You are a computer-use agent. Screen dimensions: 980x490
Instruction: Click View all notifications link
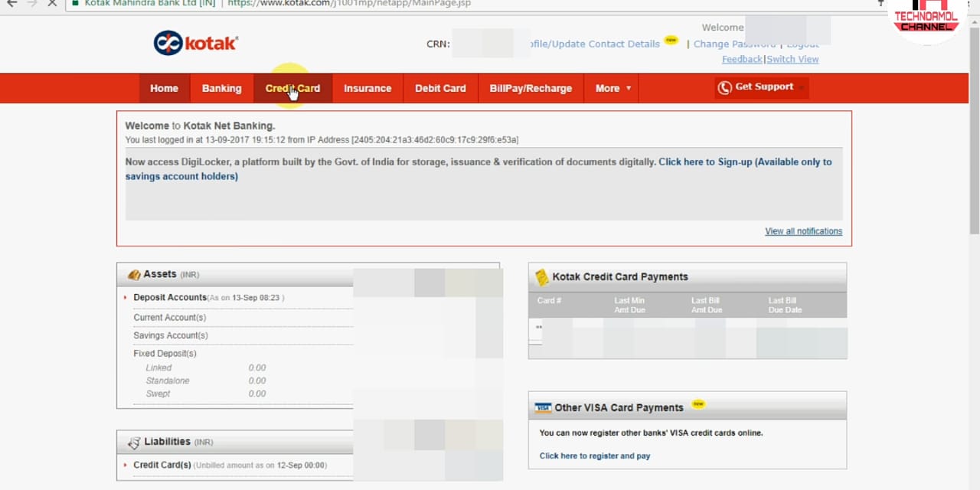coord(803,231)
